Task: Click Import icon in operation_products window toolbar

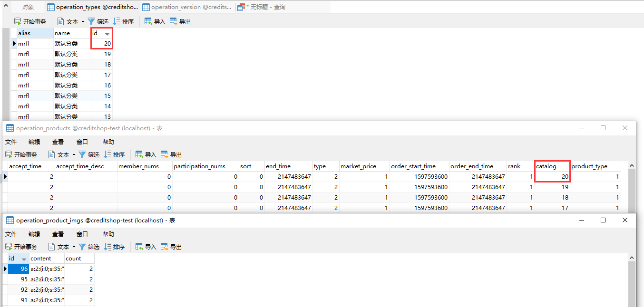Action: (139, 154)
